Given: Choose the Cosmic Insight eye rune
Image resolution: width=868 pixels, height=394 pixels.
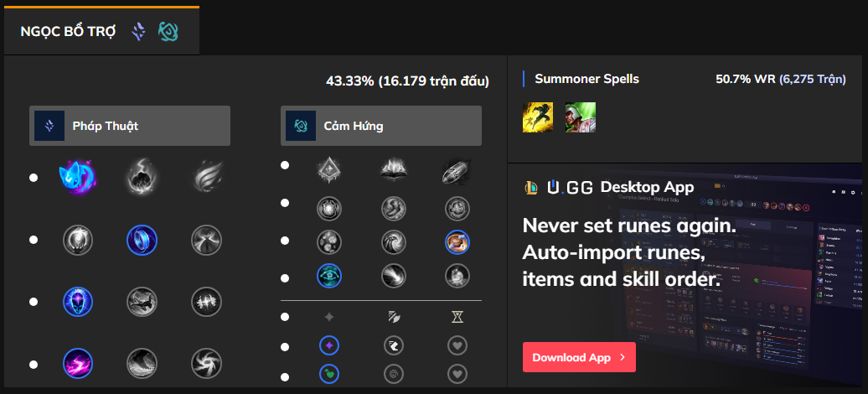Looking at the screenshot, I should (x=329, y=276).
